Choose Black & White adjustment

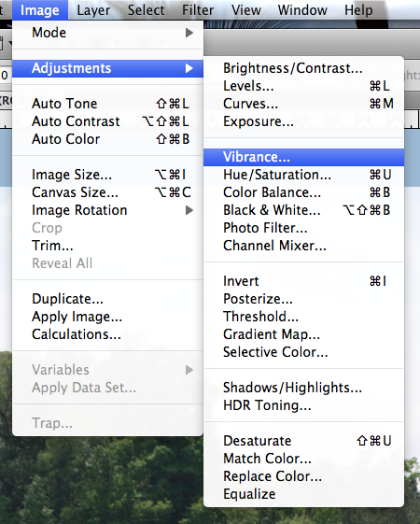click(x=303, y=210)
